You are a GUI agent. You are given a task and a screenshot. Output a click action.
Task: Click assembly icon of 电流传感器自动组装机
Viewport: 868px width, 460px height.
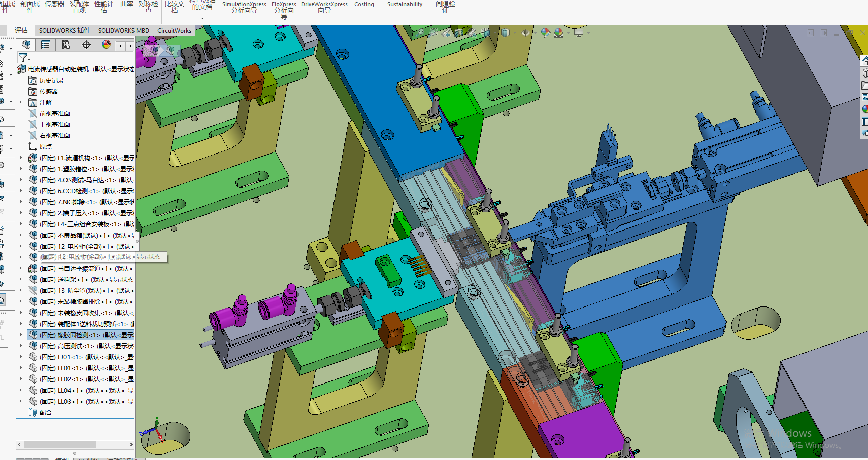pos(22,69)
